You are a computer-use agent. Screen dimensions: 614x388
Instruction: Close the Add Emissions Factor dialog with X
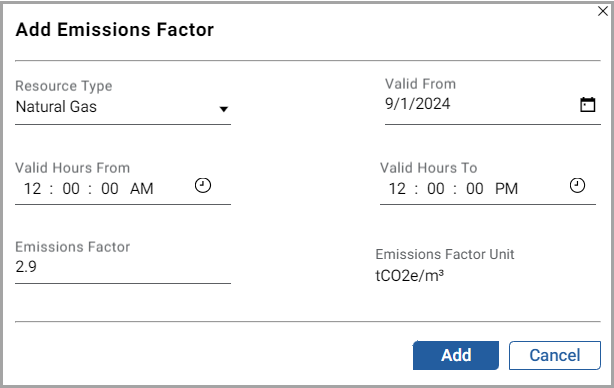pyautogui.click(x=603, y=11)
